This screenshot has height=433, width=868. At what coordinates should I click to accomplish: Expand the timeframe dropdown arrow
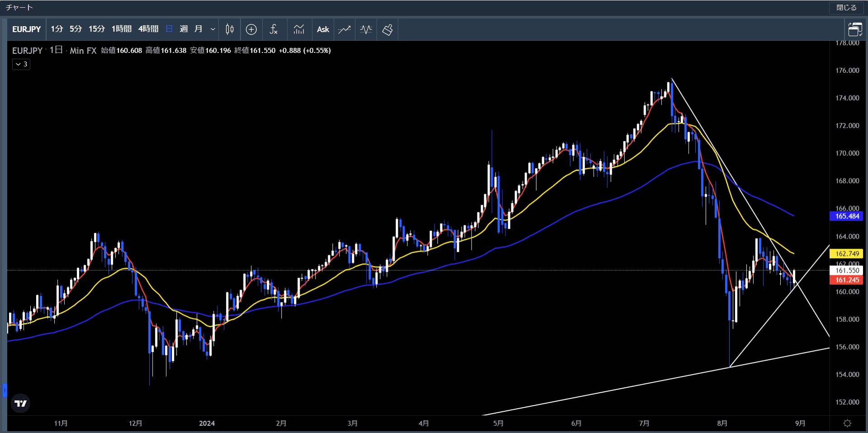(212, 29)
